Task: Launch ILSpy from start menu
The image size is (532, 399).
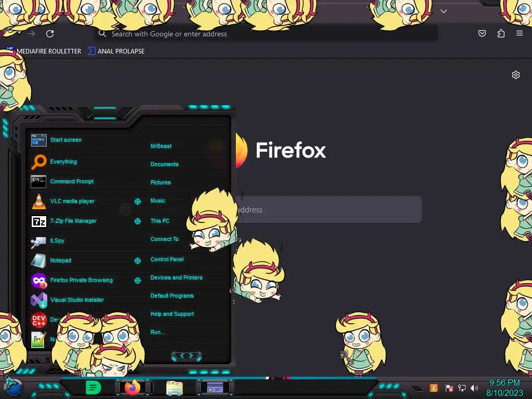Action: coord(57,240)
